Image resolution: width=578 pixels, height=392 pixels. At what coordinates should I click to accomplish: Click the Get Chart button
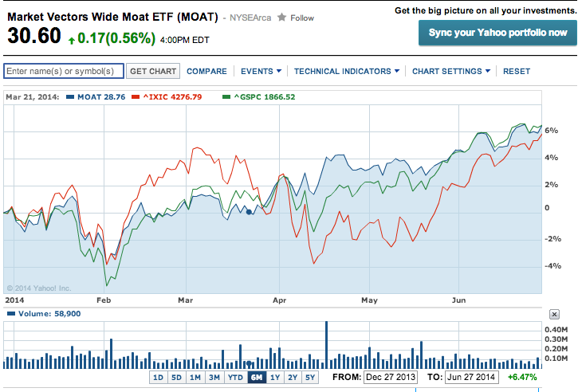(153, 71)
